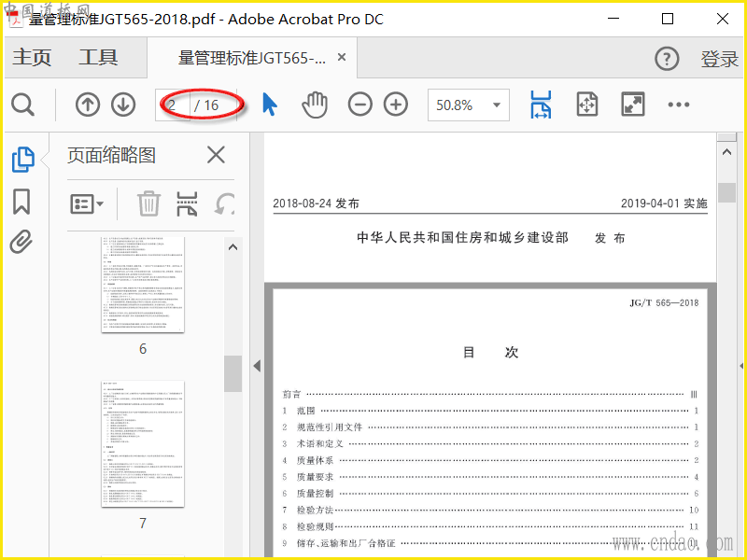Collapse the left navigation pane arrow
Image resolution: width=747 pixels, height=560 pixels.
[x=258, y=366]
